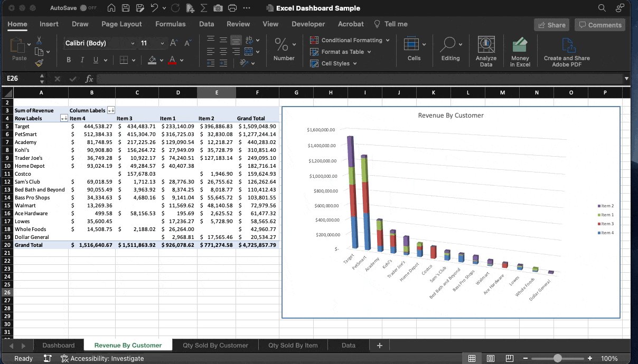
Task: Adjust the zoom slider in the status bar
Action: click(x=558, y=358)
